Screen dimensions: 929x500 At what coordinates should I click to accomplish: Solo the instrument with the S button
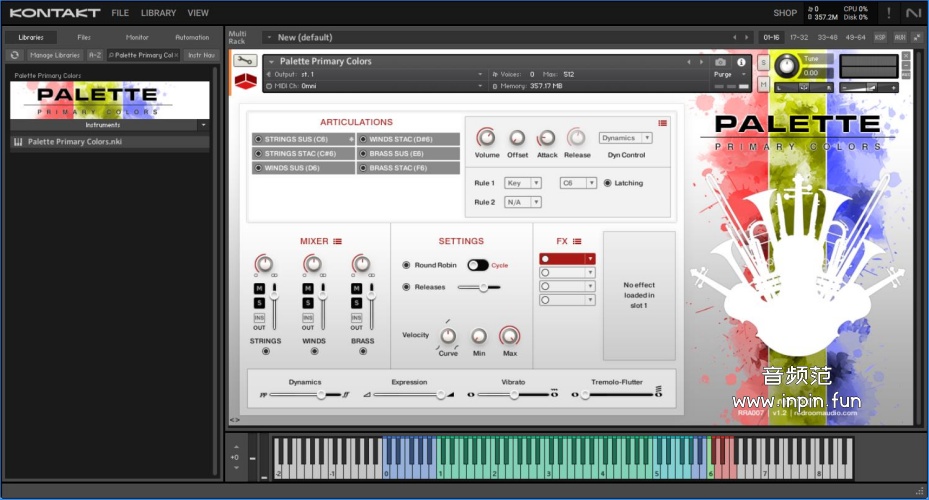point(763,62)
